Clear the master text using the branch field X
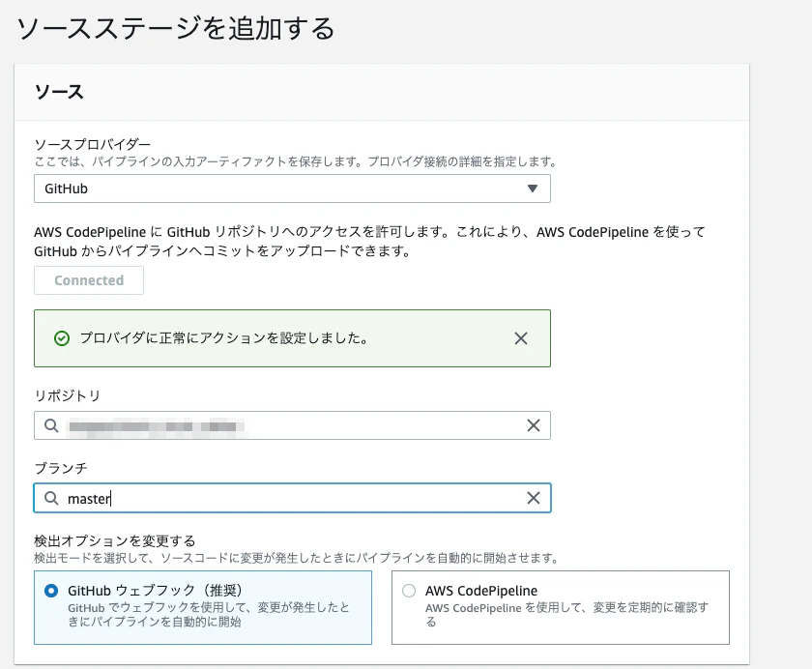The height and width of the screenshot is (669, 812). coord(533,498)
